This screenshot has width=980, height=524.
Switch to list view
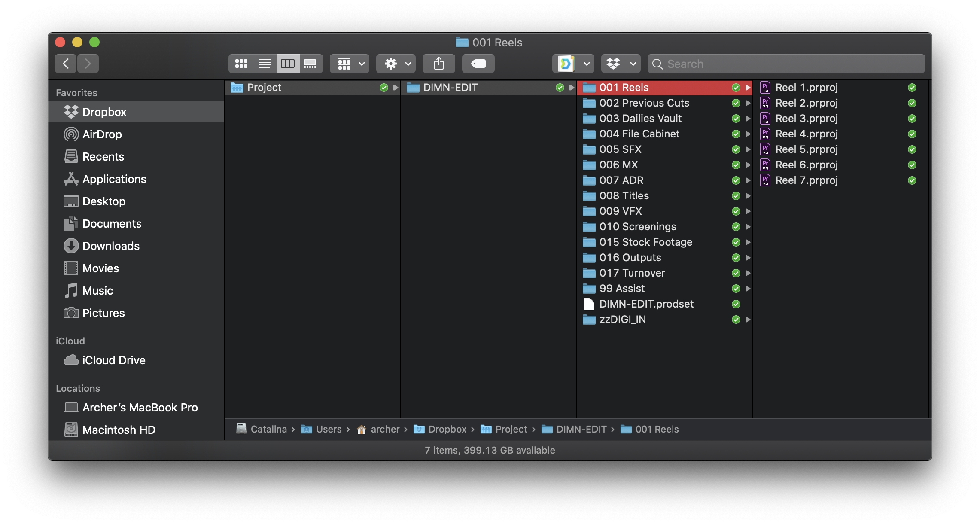point(264,63)
